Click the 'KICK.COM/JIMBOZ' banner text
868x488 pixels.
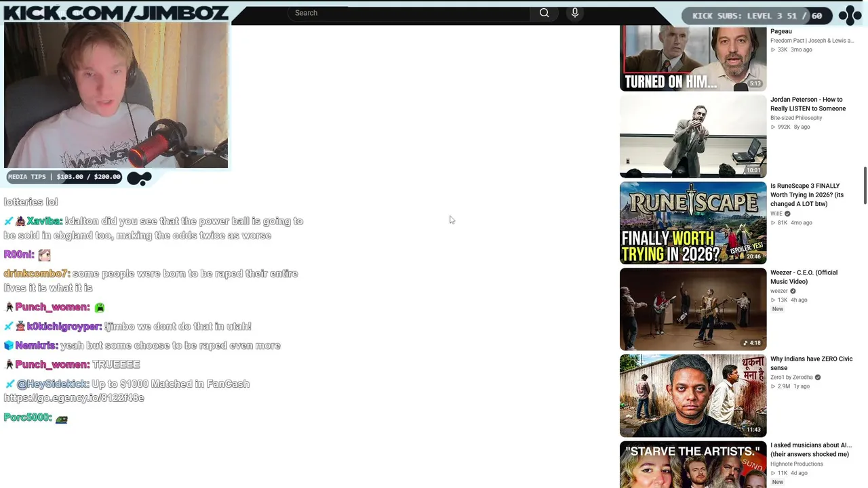click(x=116, y=14)
